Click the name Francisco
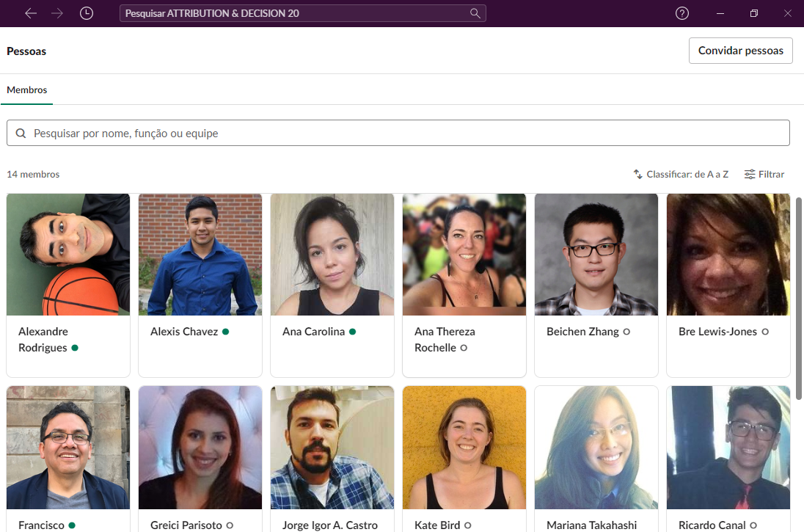Image resolution: width=804 pixels, height=532 pixels. (x=41, y=525)
